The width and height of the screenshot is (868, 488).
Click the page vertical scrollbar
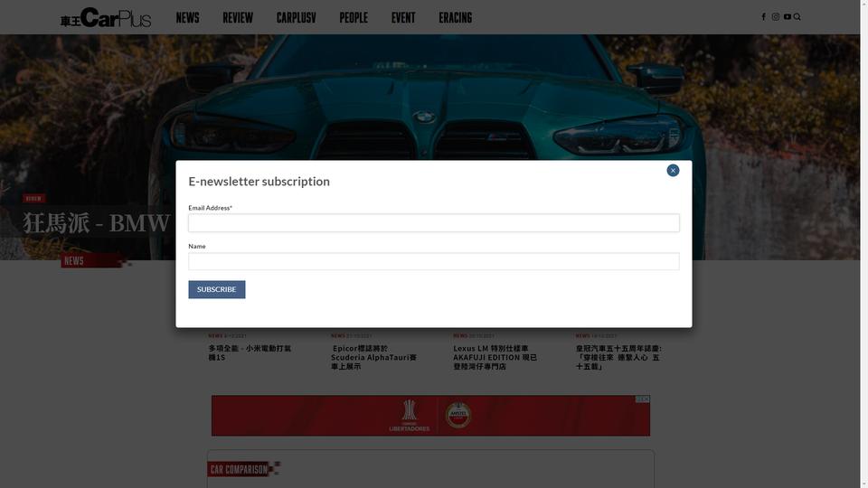(863, 244)
